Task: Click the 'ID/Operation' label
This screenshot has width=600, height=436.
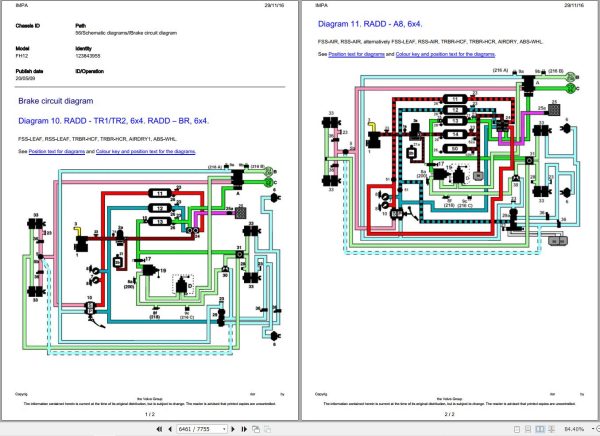Action: pos(90,71)
